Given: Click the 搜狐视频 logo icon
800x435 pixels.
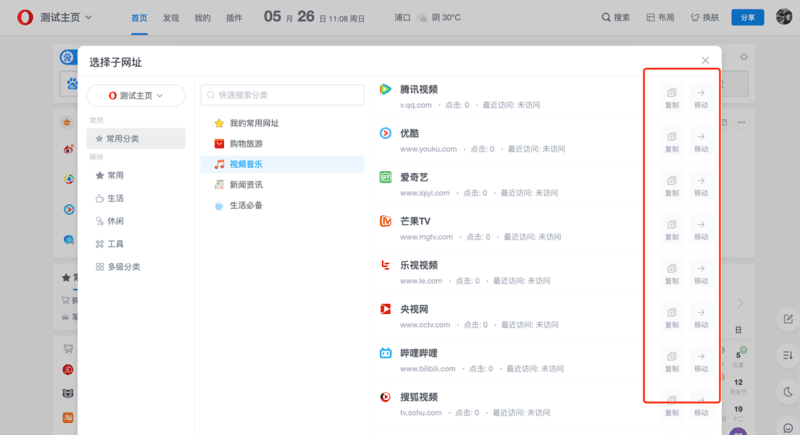Looking at the screenshot, I should (x=385, y=397).
